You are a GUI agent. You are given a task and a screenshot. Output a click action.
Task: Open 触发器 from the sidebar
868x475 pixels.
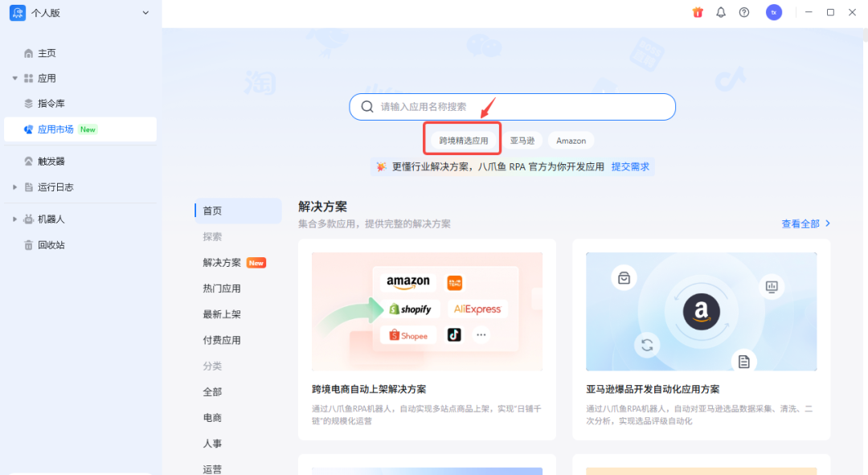(x=50, y=161)
